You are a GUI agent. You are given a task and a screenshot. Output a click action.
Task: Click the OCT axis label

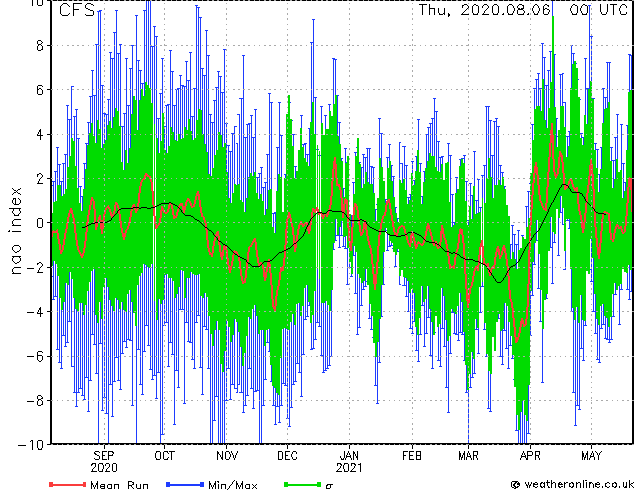(165, 456)
